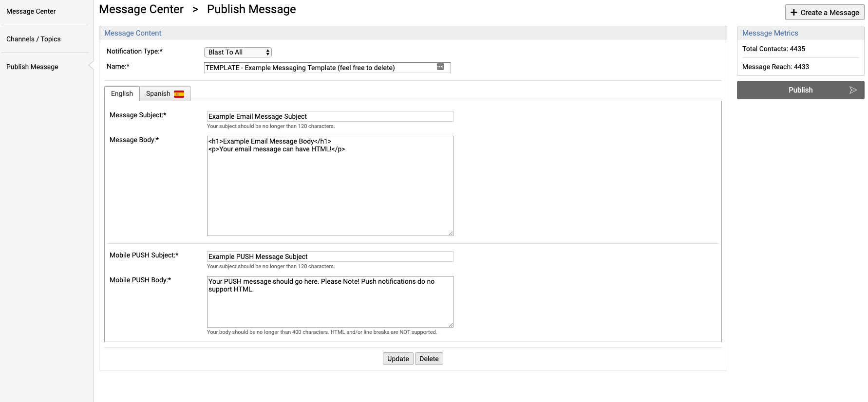Click the autofill icon in Name field
The height and width of the screenshot is (402, 868).
pos(440,67)
